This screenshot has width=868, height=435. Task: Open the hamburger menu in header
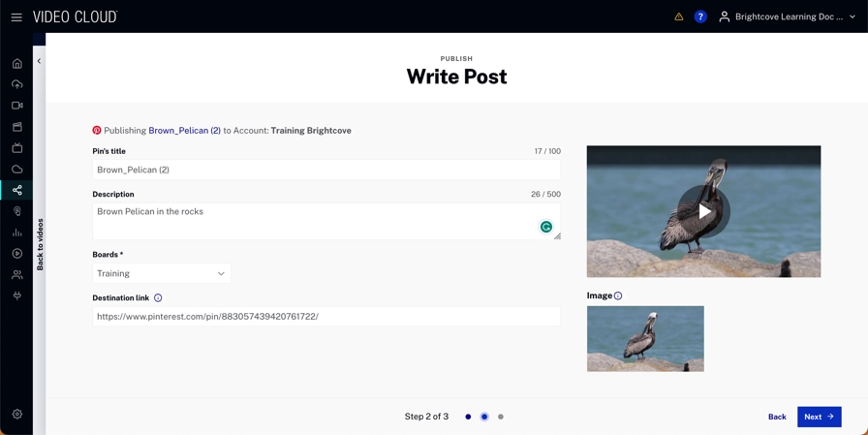pyautogui.click(x=16, y=16)
